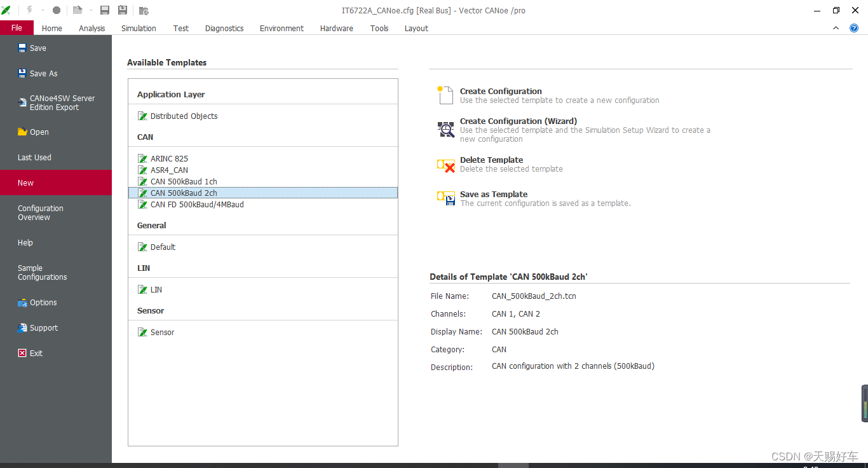Switch to the Tools ribbon tab
The image size is (868, 468).
[379, 28]
